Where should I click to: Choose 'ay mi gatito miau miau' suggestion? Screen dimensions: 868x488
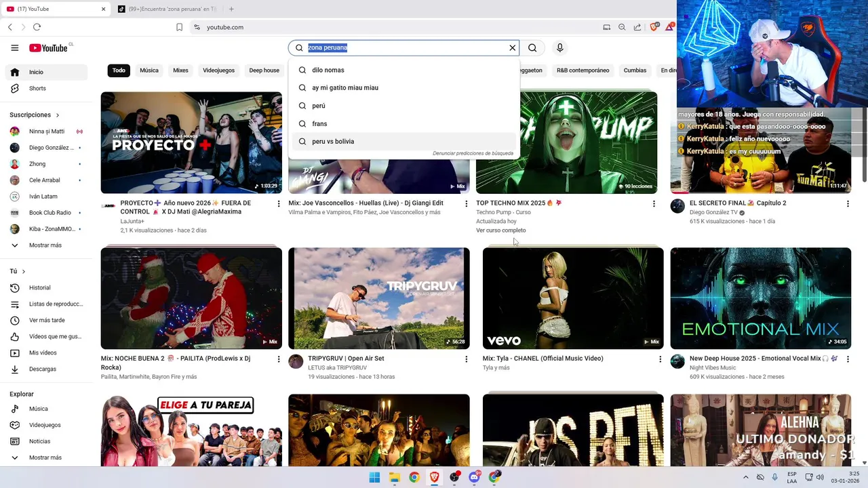click(x=404, y=87)
